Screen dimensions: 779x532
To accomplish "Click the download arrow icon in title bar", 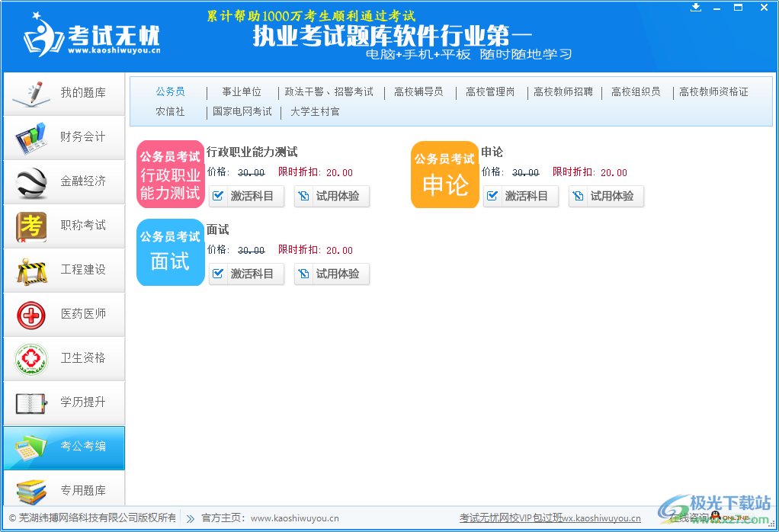I will click(696, 7).
